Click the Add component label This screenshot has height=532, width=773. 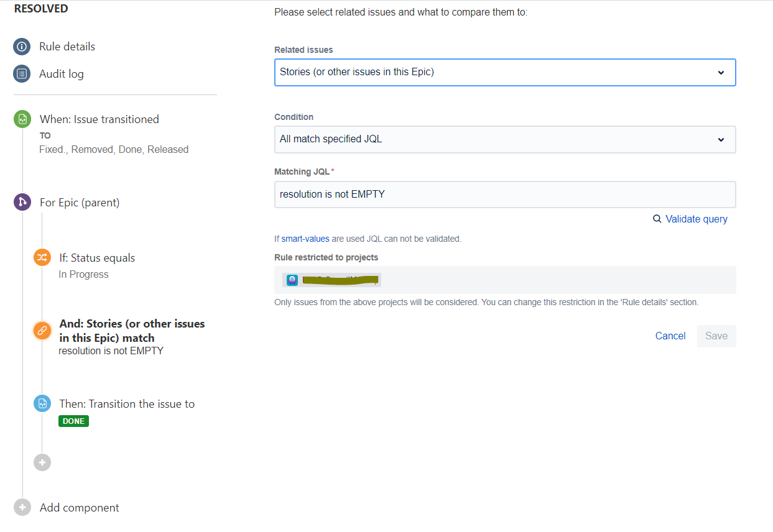80,508
